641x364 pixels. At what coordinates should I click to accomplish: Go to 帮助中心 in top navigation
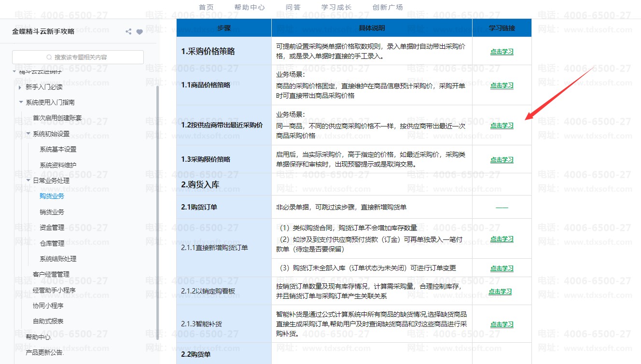[x=249, y=7]
